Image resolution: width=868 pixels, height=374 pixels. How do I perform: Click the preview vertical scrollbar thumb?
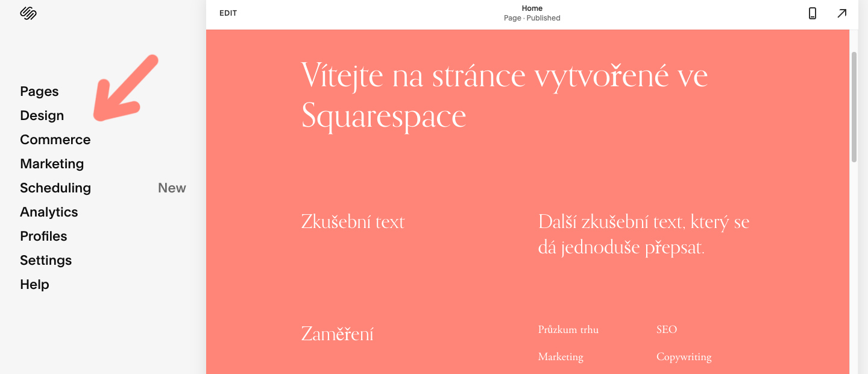854,107
